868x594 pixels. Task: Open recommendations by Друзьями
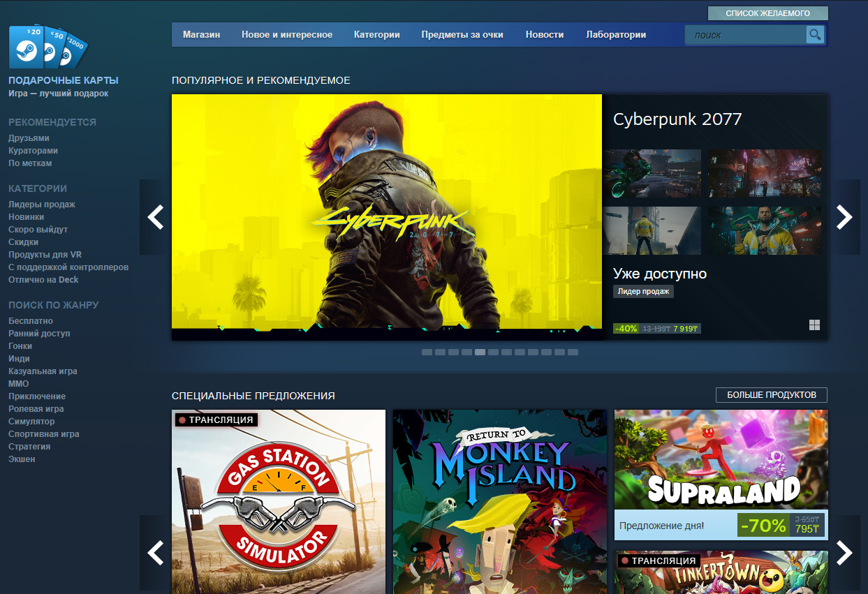click(29, 138)
